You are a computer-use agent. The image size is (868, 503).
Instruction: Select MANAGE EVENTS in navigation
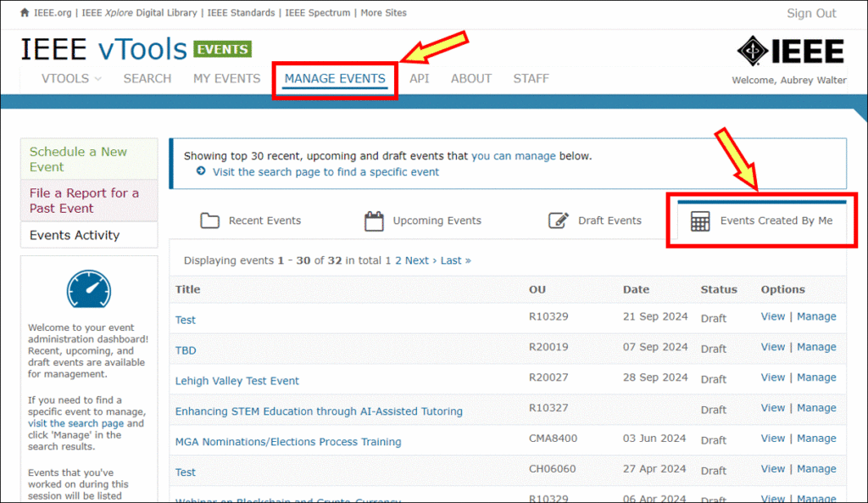[335, 79]
